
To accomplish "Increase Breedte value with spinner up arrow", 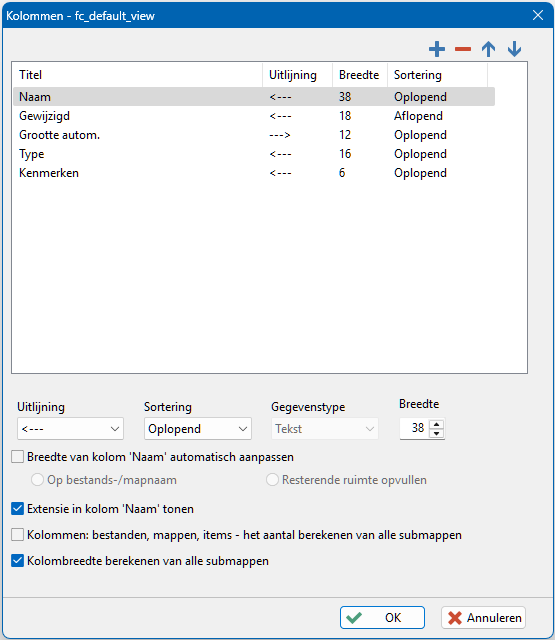I will click(x=437, y=424).
